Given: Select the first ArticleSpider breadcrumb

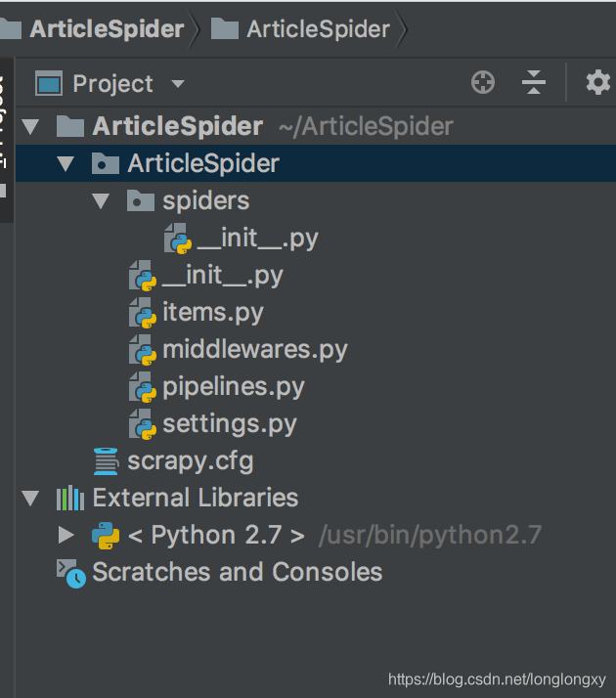Looking at the screenshot, I should 107,29.
